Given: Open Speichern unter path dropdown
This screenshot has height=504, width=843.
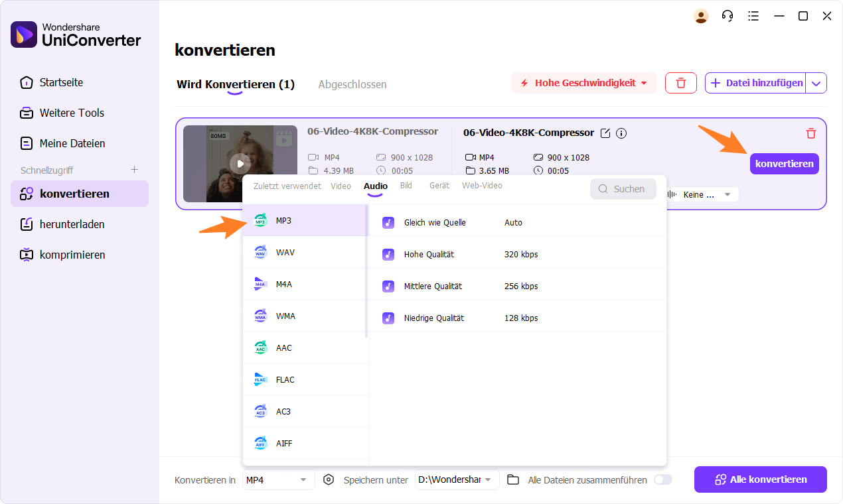Looking at the screenshot, I should 457,479.
